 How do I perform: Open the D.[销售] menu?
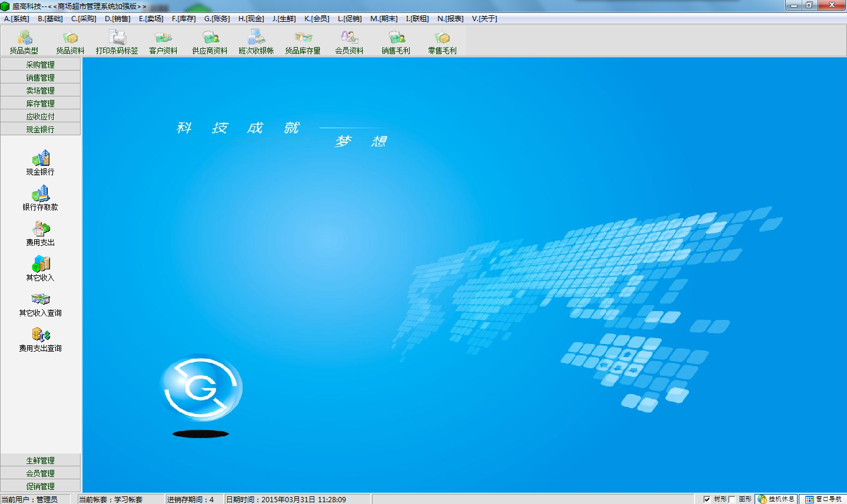(118, 19)
